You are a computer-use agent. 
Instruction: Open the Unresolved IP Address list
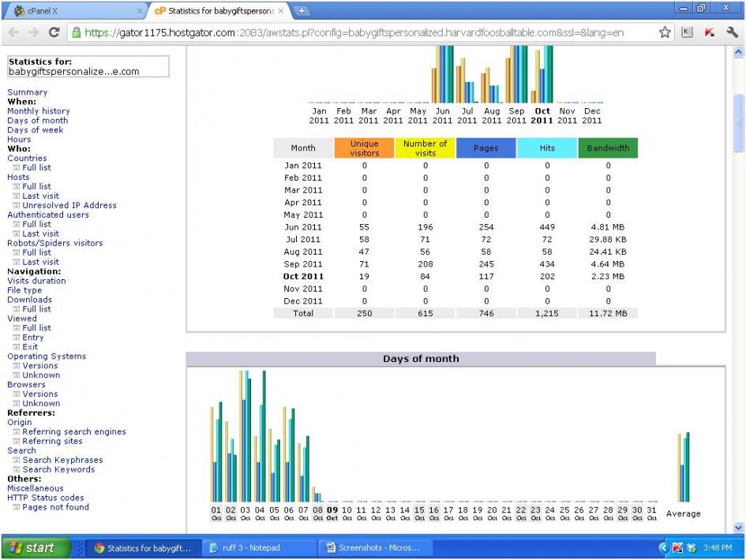pyautogui.click(x=69, y=206)
